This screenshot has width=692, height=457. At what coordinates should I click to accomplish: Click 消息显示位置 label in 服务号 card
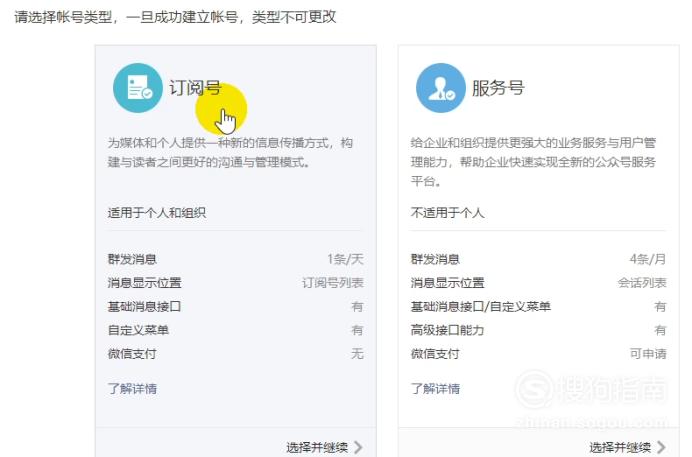pyautogui.click(x=447, y=283)
